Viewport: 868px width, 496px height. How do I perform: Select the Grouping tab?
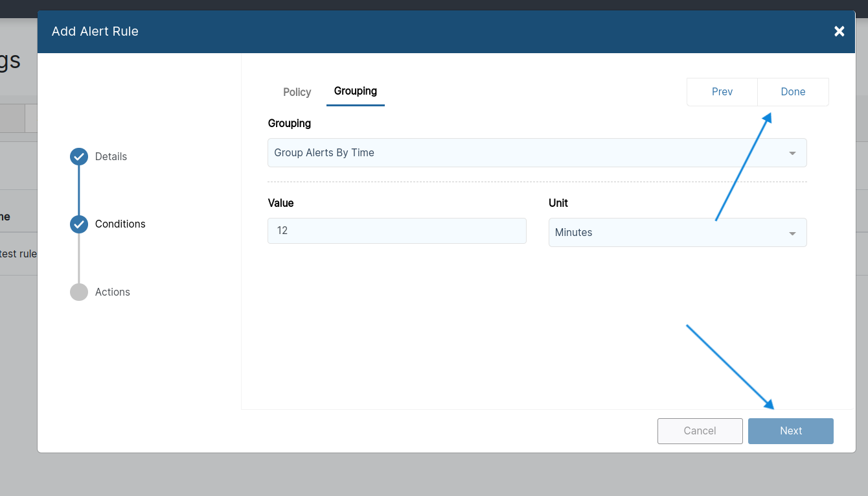tap(355, 91)
